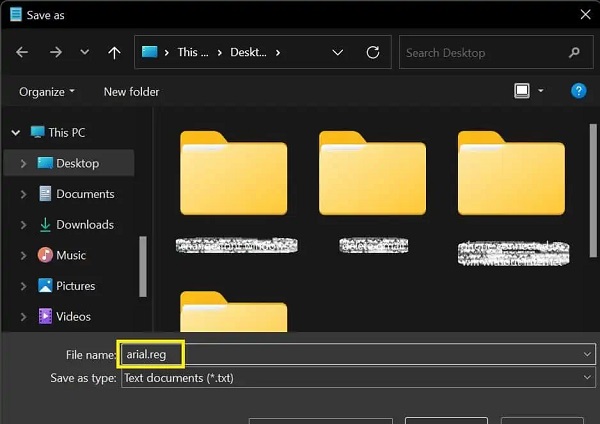Collapse the This PC tree node
This screenshot has height=424, width=600.
tap(16, 133)
